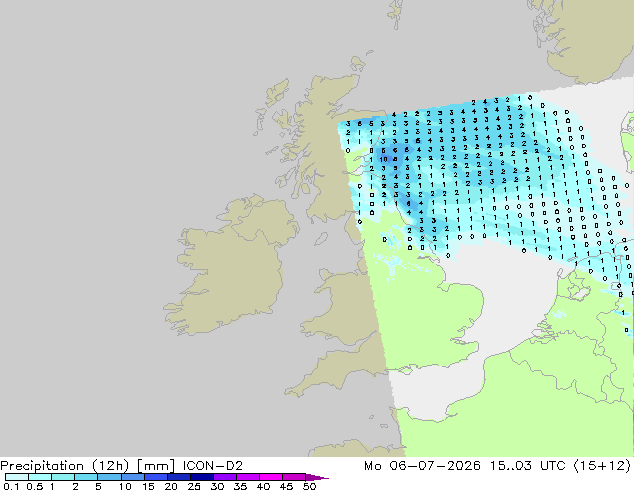This screenshot has width=634, height=490.
Task: Click the 40–45 mm magenta legend swatch
Action: [271, 477]
